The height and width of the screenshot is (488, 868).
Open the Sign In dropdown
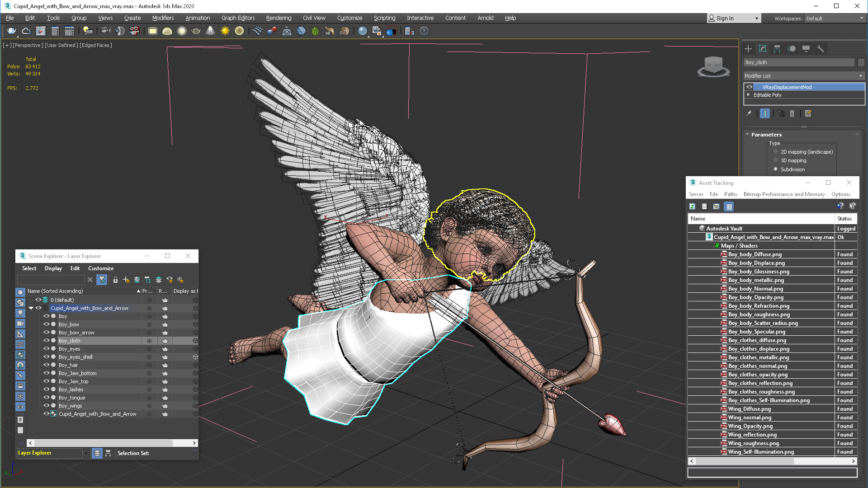(734, 19)
